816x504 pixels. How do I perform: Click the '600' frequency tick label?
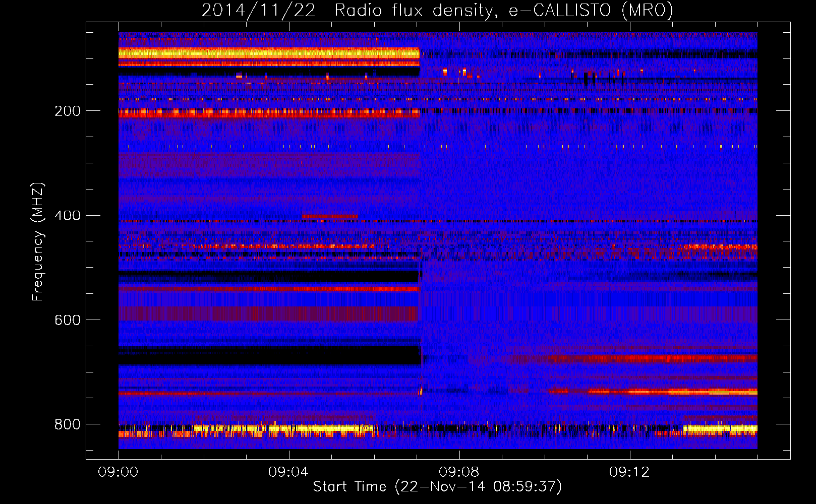68,320
